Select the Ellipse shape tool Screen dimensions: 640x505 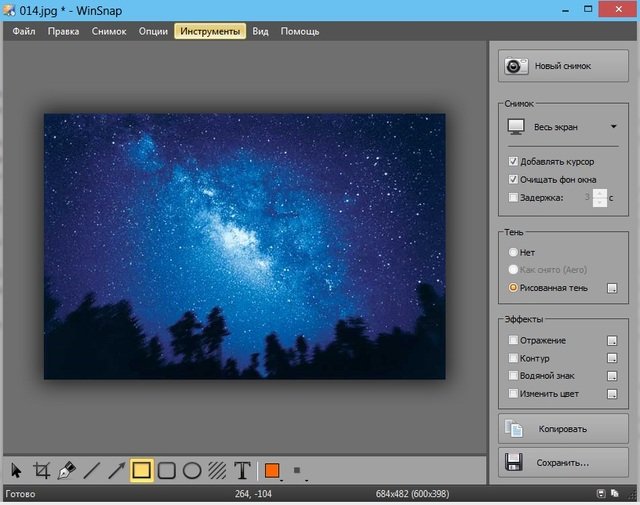point(192,470)
